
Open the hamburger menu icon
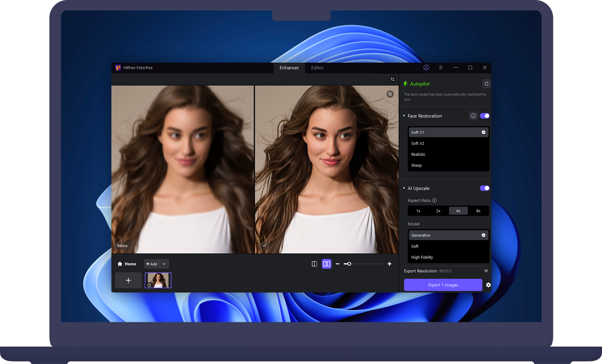pos(441,68)
